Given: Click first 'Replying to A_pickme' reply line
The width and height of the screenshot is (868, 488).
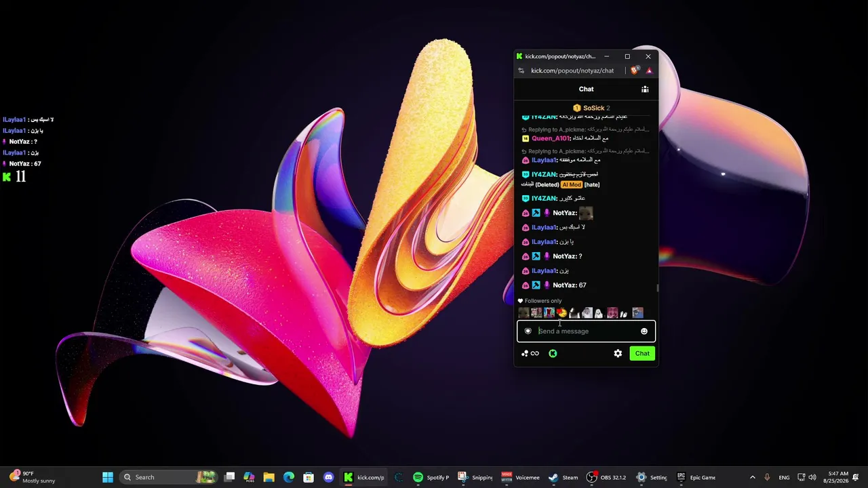Looking at the screenshot, I should tap(586, 129).
